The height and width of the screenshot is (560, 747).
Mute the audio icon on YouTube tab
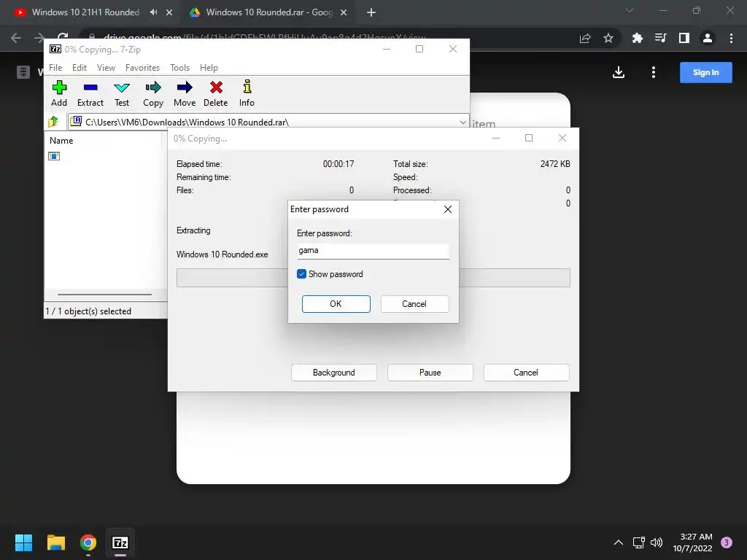point(153,12)
